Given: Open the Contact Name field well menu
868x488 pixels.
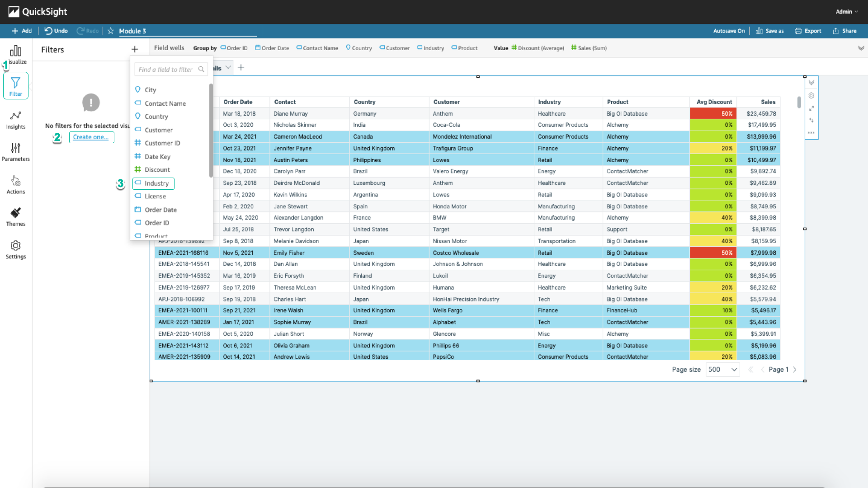Looking at the screenshot, I should click(317, 48).
